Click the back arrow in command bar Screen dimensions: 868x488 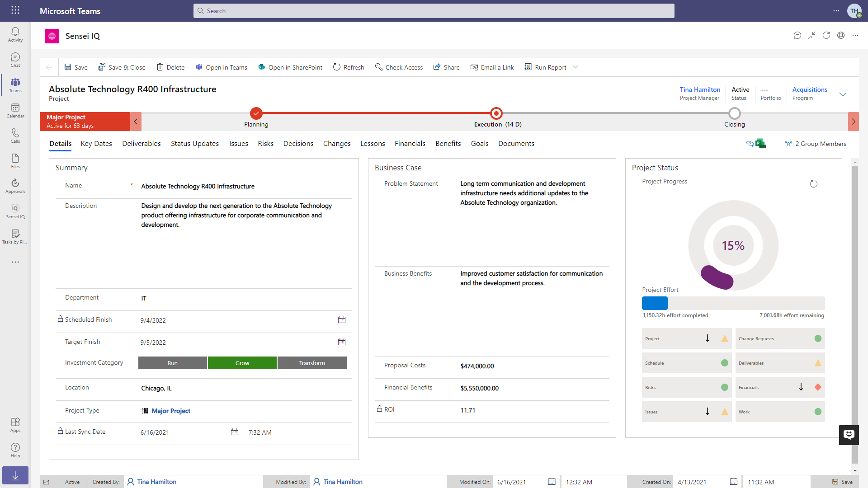[x=49, y=67]
